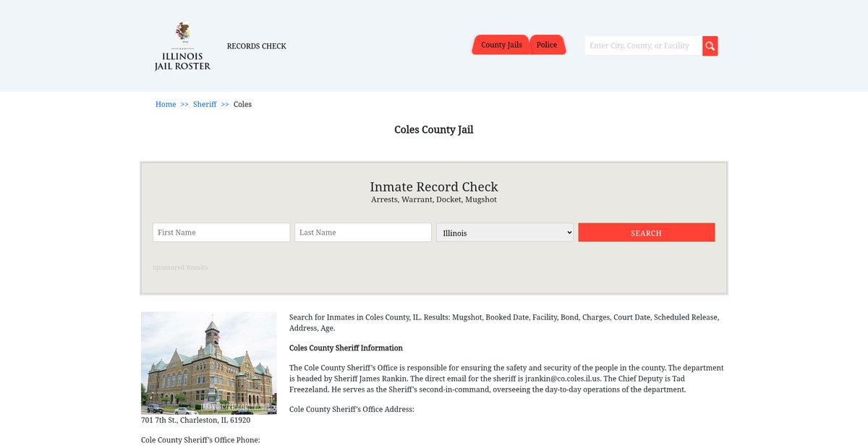The width and height of the screenshot is (868, 448).
Task: Expand the Illinois state dropdown
Action: 505,233
